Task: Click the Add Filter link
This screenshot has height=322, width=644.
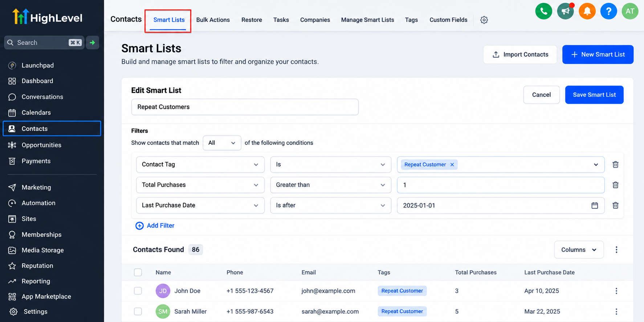Action: pyautogui.click(x=155, y=225)
